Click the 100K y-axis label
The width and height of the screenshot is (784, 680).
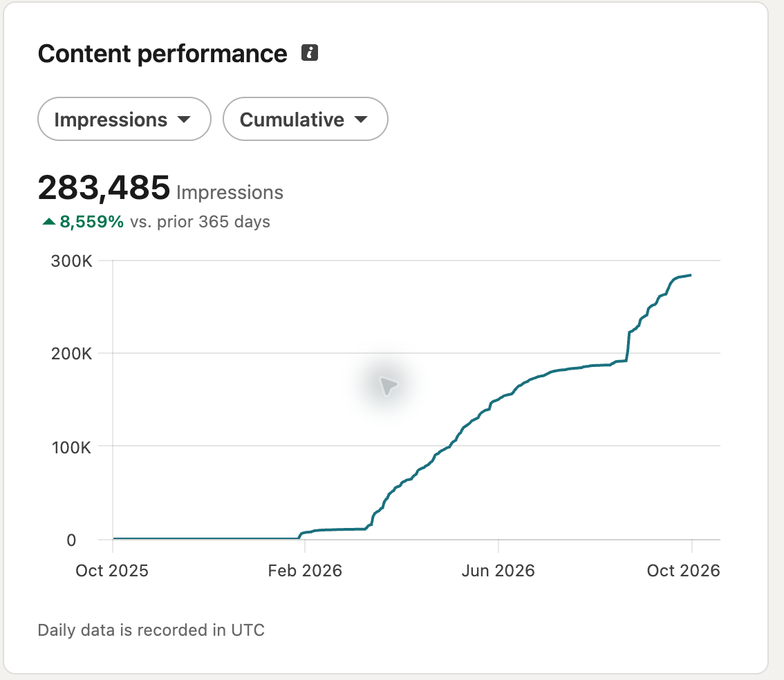point(71,448)
